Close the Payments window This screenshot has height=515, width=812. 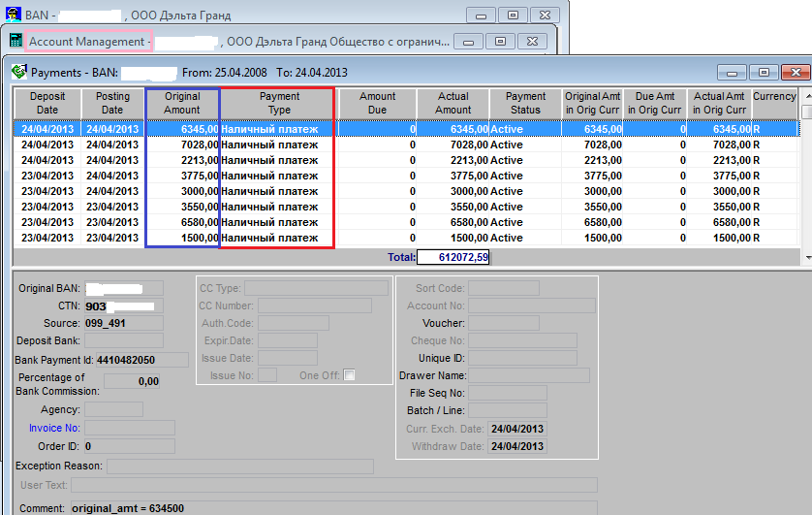pyautogui.click(x=796, y=72)
